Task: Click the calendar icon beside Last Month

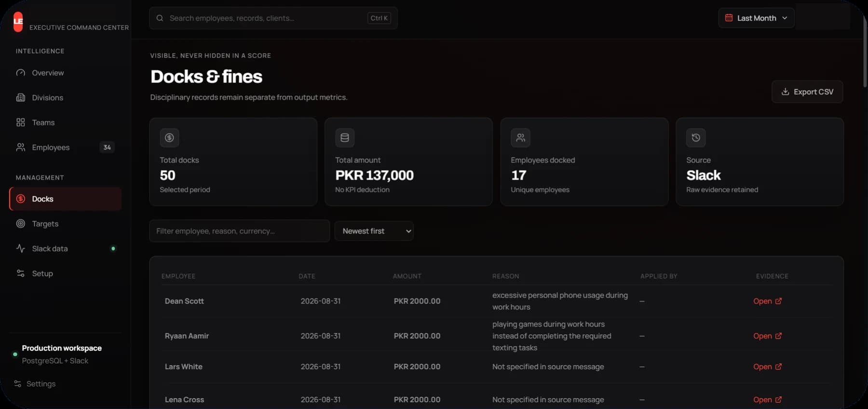Action: tap(729, 18)
